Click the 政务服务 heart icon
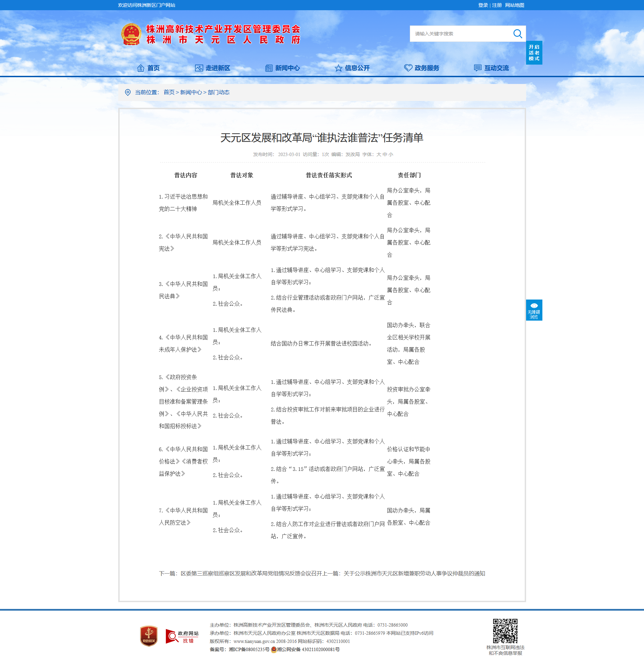 pyautogui.click(x=408, y=68)
